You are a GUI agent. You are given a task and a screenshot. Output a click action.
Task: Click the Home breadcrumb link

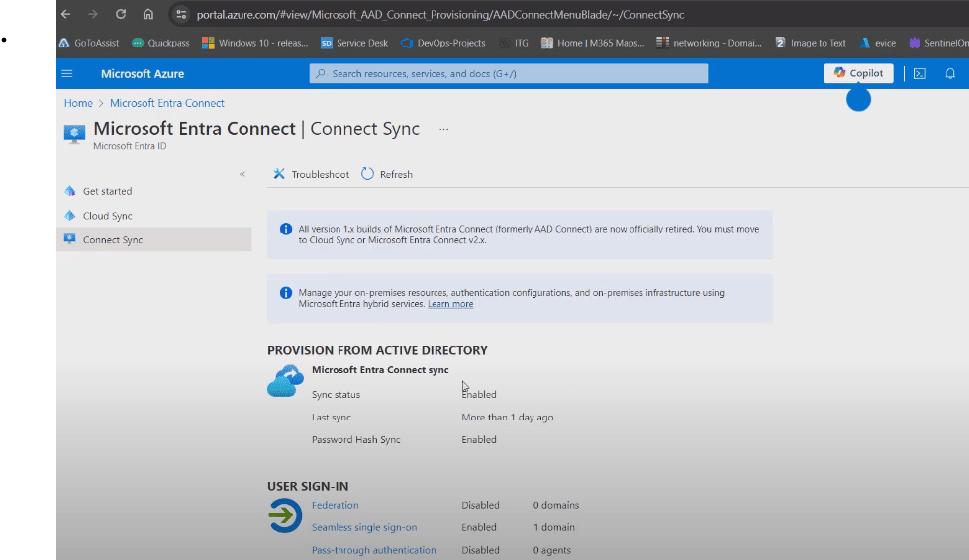point(78,103)
